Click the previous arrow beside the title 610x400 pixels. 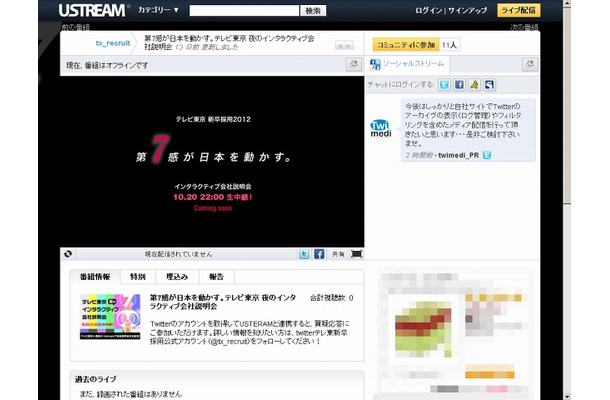click(x=340, y=46)
